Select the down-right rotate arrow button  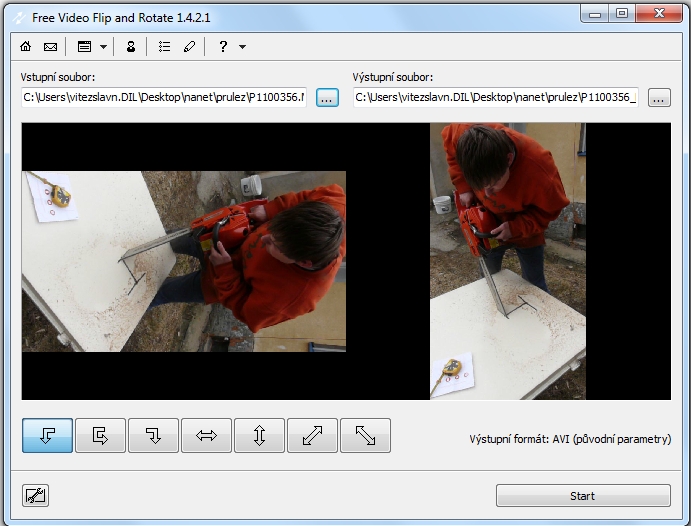pos(153,435)
